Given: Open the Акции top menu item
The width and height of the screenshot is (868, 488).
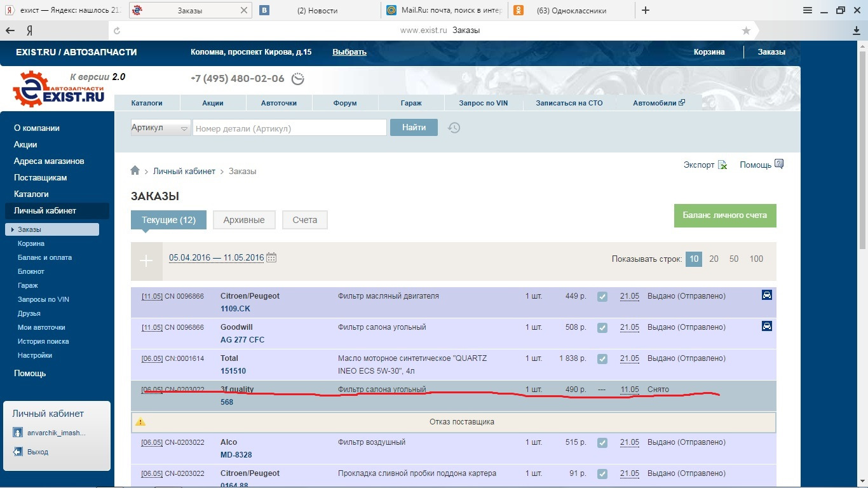Looking at the screenshot, I should [213, 102].
